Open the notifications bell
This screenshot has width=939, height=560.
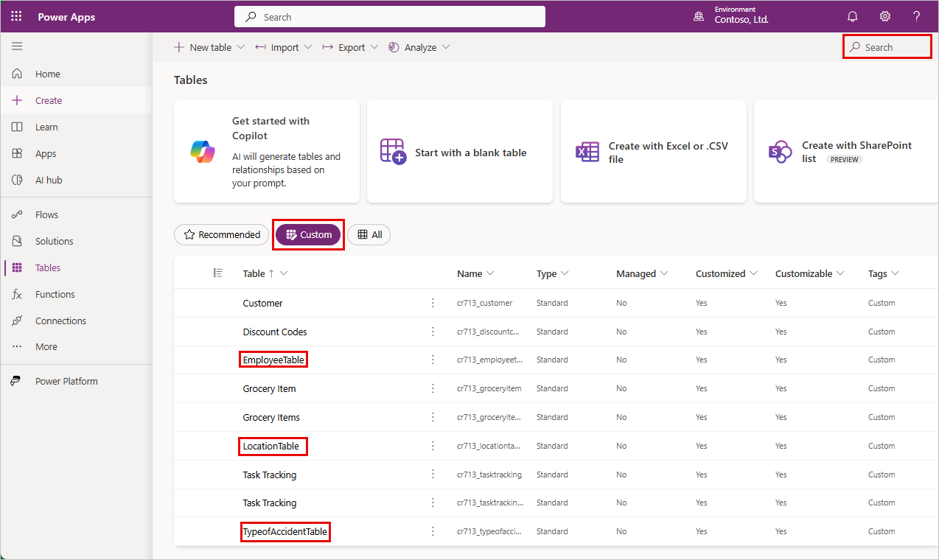[x=853, y=16]
